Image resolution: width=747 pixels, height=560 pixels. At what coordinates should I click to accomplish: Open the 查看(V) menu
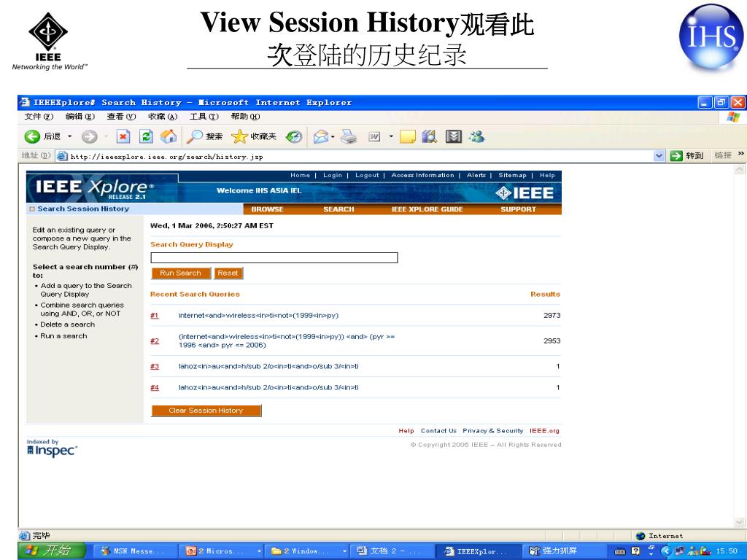tap(121, 117)
